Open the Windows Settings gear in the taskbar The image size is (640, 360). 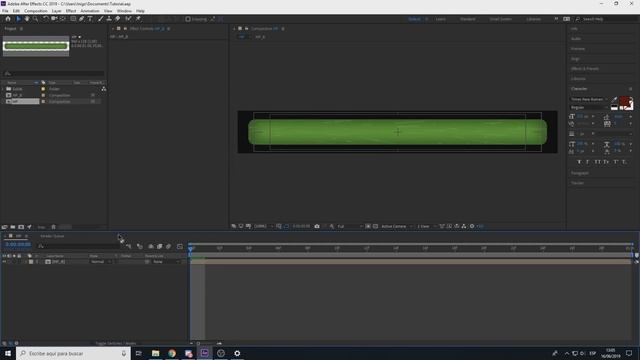tap(237, 353)
